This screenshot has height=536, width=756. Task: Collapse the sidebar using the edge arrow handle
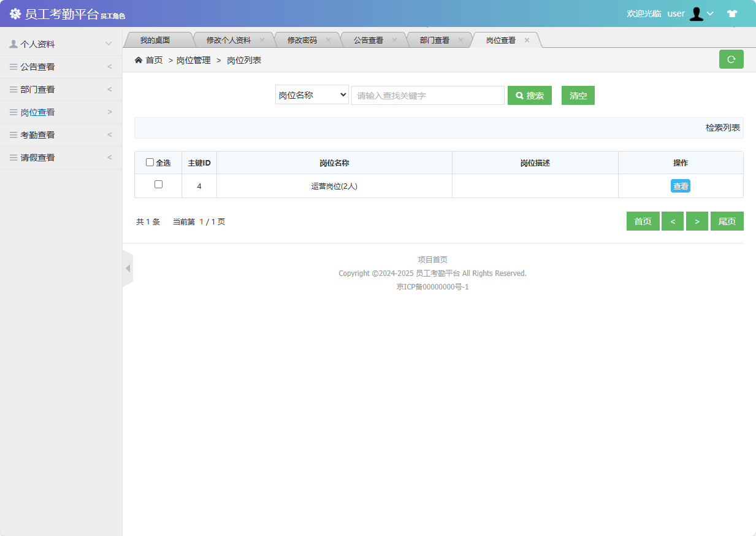pos(128,268)
